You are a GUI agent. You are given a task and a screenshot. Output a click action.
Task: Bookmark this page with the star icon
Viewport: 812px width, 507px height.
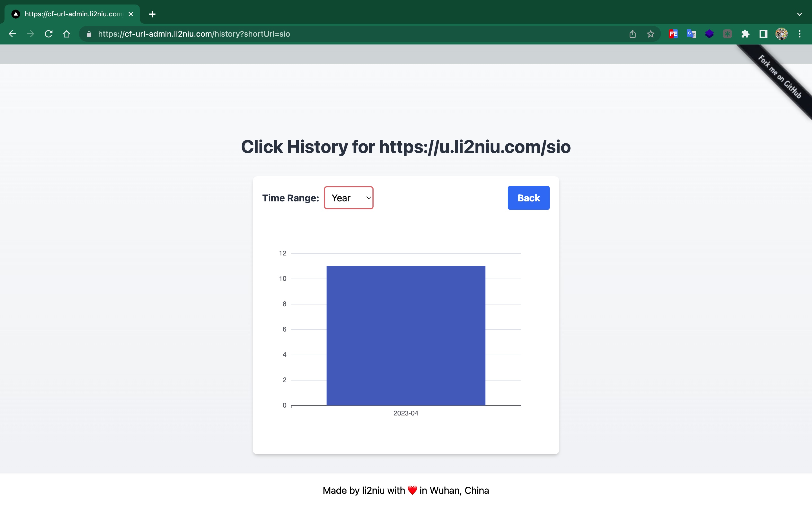[651, 34]
